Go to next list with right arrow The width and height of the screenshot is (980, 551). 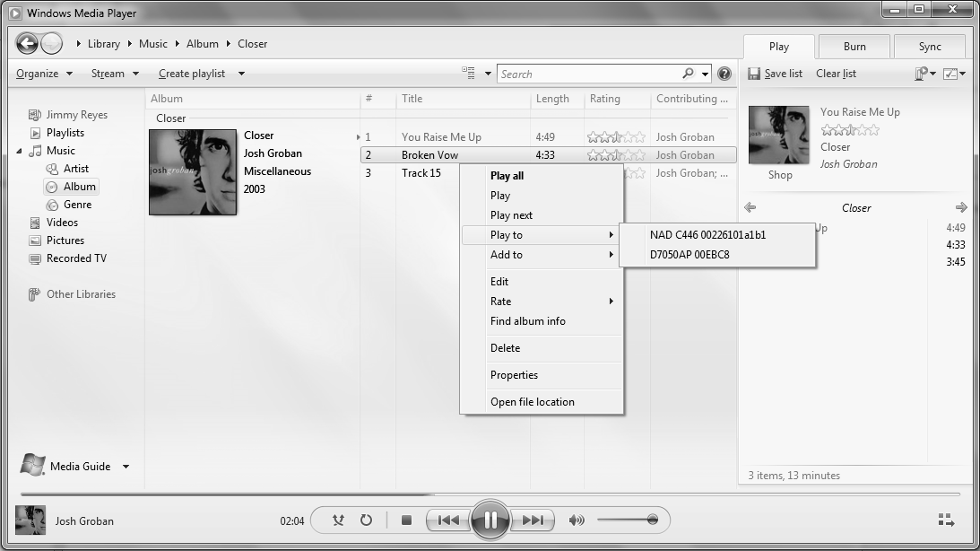961,207
